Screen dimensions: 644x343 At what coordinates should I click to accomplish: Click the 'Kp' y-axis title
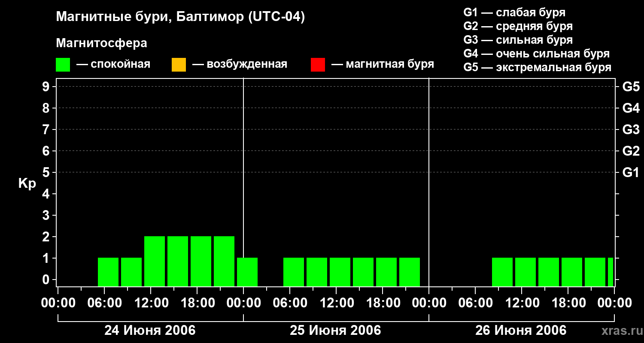[27, 184]
